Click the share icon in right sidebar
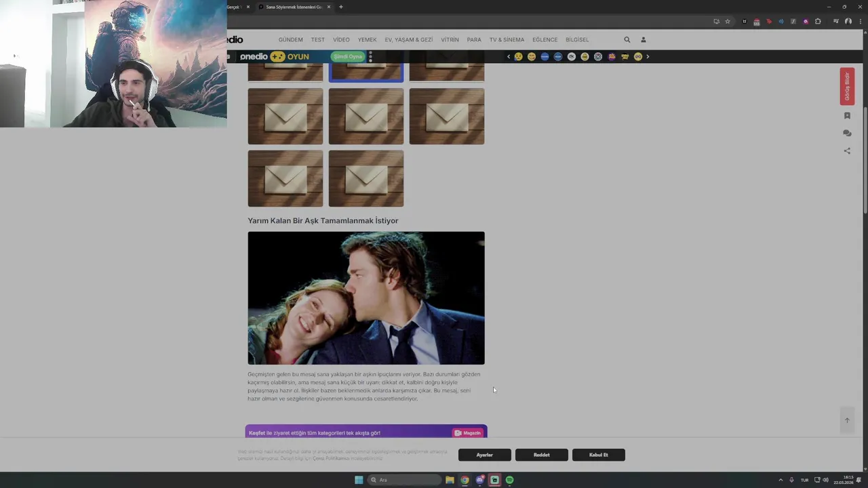This screenshot has width=868, height=488. coord(847,151)
